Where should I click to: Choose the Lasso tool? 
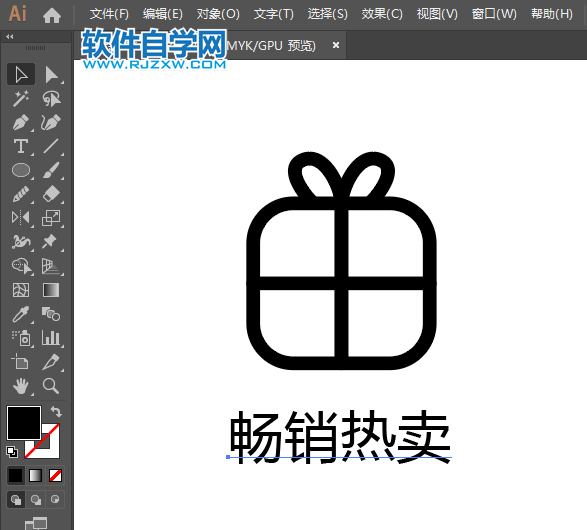click(51, 98)
